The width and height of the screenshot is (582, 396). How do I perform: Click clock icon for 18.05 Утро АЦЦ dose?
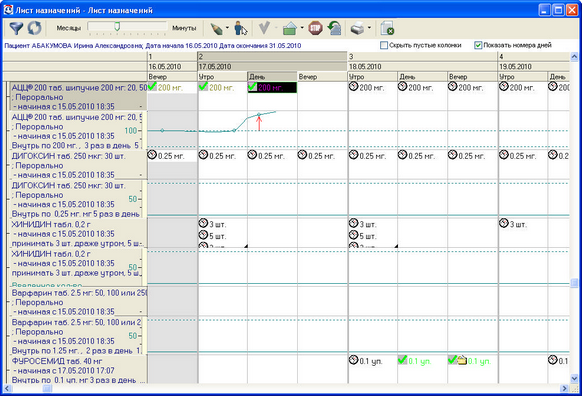(353, 87)
